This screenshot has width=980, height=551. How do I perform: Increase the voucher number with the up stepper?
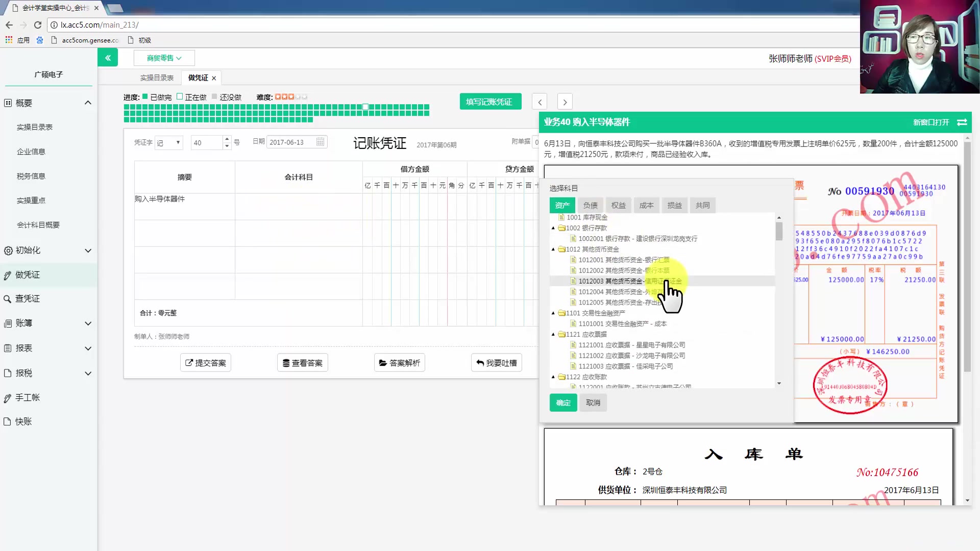tap(227, 139)
